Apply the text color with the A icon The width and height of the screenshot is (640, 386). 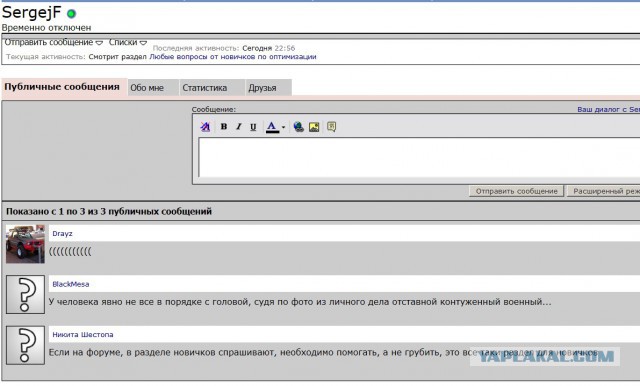272,127
